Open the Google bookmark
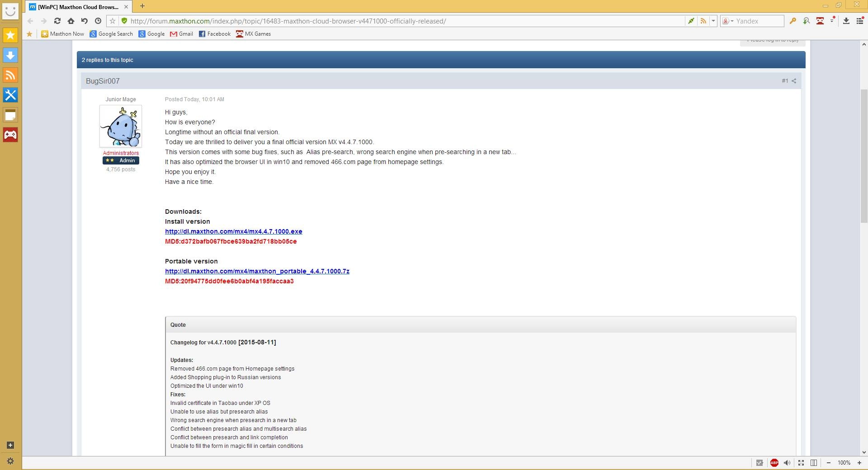The width and height of the screenshot is (868, 470). (151, 34)
